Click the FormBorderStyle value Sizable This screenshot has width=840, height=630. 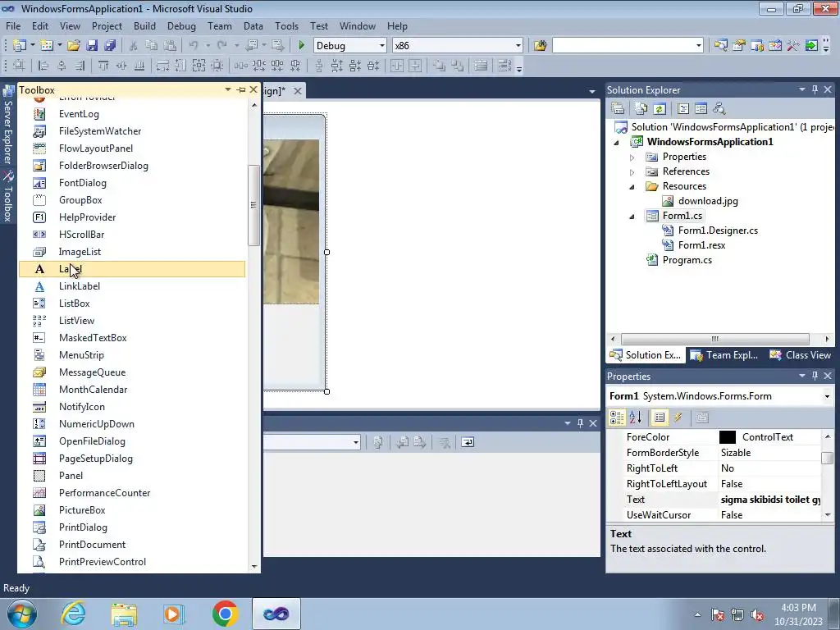pos(736,453)
